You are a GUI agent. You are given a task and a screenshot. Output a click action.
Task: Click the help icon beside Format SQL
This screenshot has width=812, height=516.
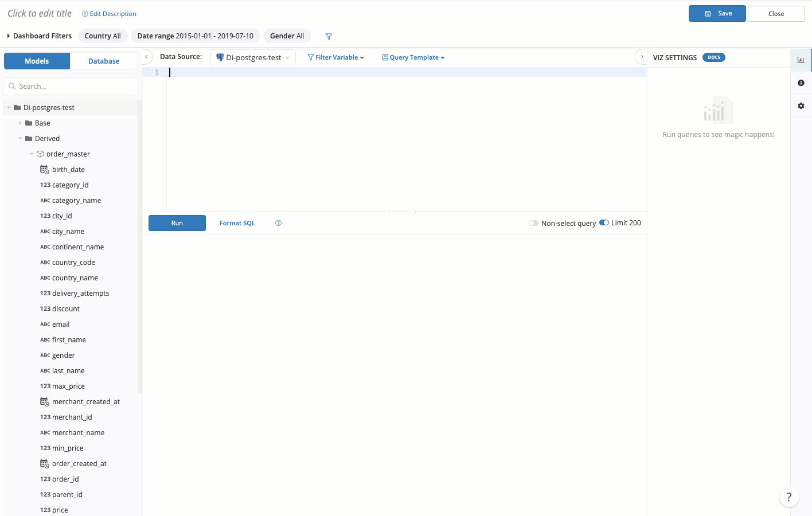click(x=278, y=223)
